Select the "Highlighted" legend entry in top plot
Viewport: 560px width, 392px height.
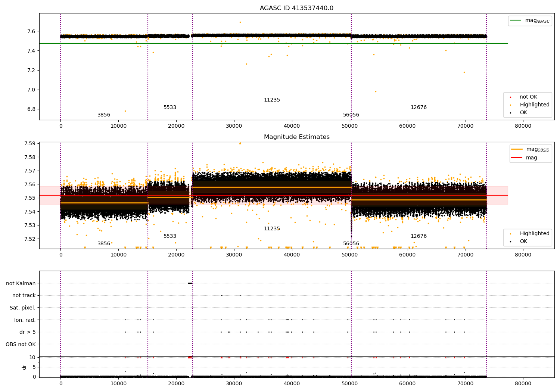pyautogui.click(x=534, y=105)
